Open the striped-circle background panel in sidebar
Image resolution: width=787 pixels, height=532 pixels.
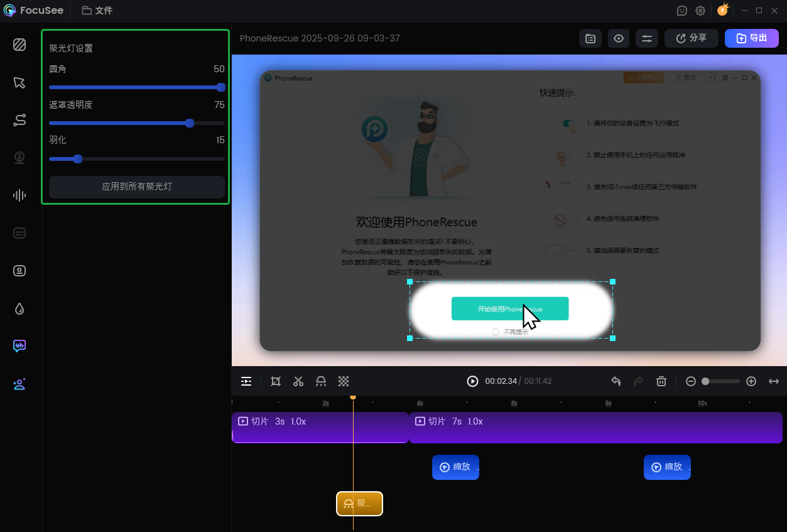coord(19,45)
